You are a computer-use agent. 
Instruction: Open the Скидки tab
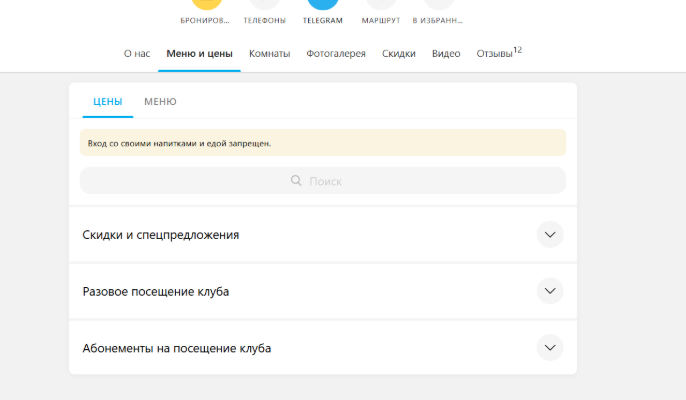pyautogui.click(x=399, y=53)
